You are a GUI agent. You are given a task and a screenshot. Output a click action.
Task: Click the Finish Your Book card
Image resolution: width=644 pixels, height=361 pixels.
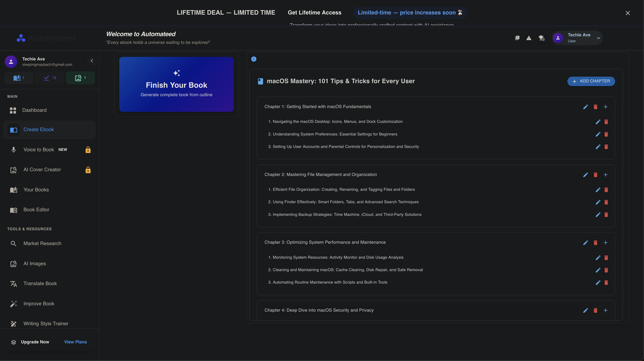point(176,84)
